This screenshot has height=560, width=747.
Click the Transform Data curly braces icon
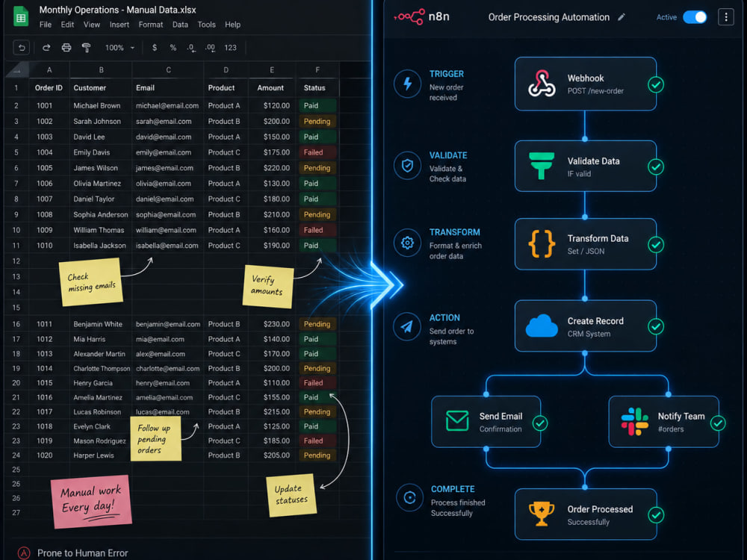pyautogui.click(x=542, y=244)
